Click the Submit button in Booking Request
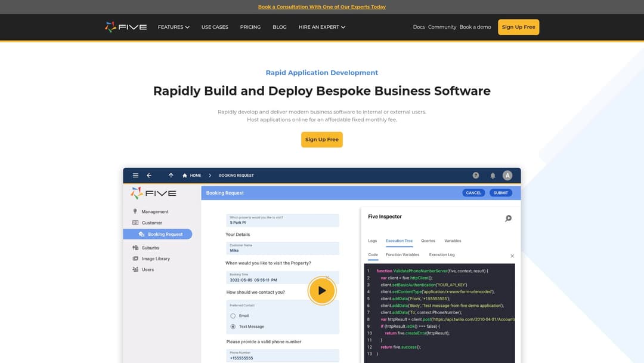 pyautogui.click(x=501, y=193)
